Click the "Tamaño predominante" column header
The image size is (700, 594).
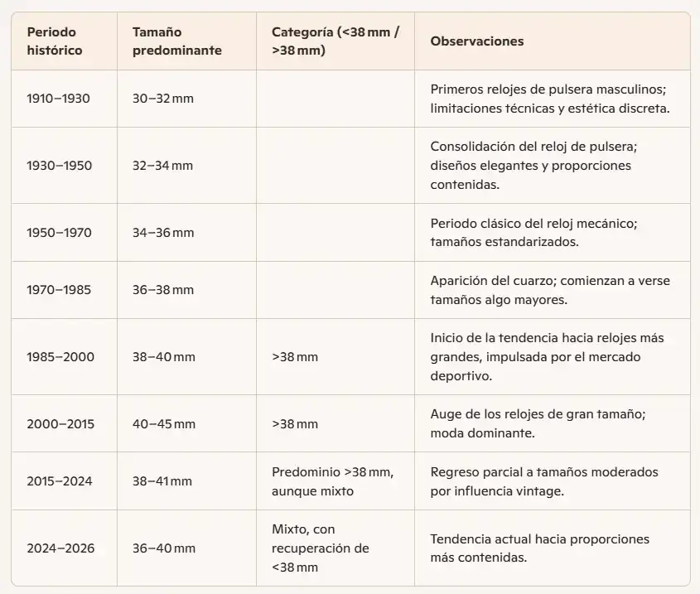[x=176, y=41]
